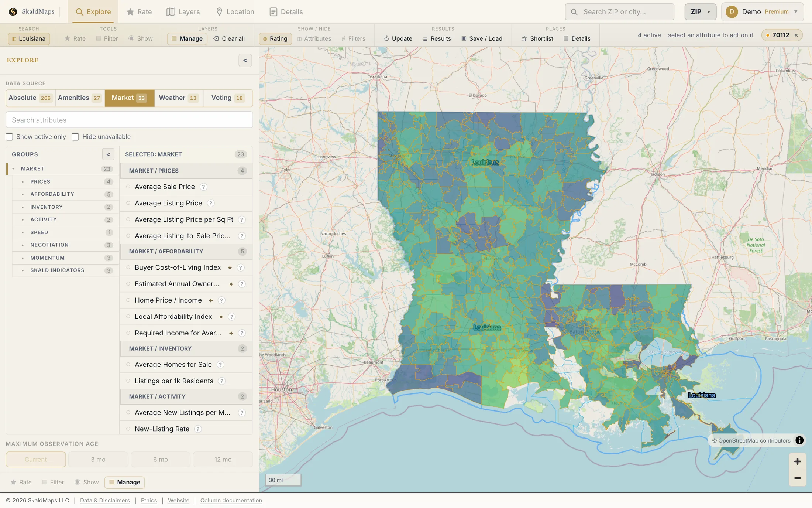Click the bottom Manage button
Viewport: 812px width, 508px height.
point(124,482)
